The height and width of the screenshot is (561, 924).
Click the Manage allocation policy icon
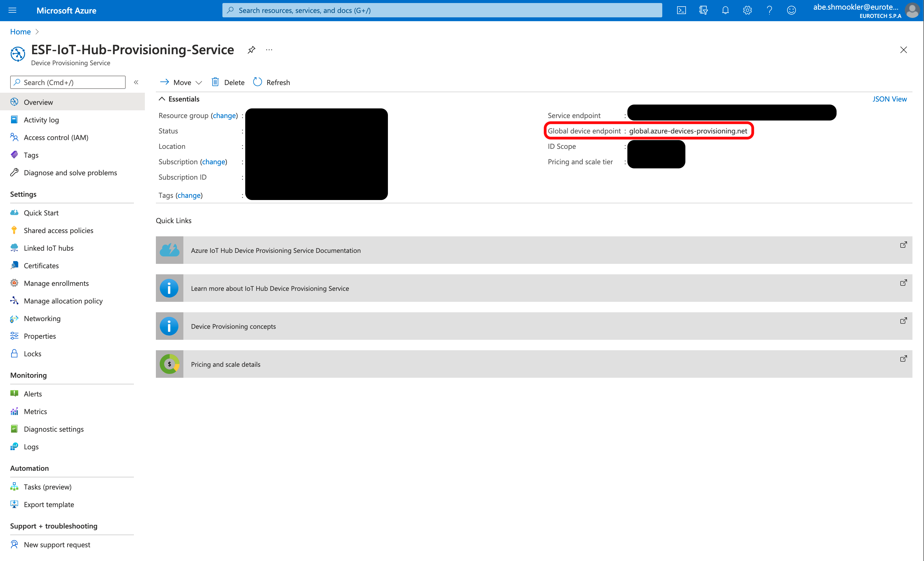click(x=14, y=300)
